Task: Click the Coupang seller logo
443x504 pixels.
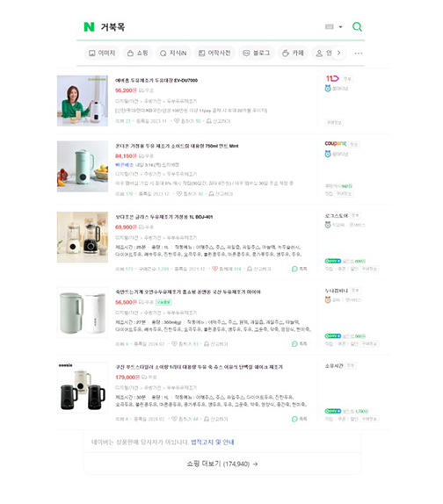Action: click(x=336, y=144)
